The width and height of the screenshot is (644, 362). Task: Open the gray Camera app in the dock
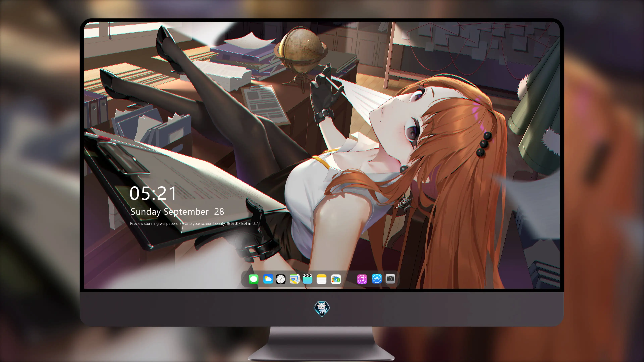390,279
